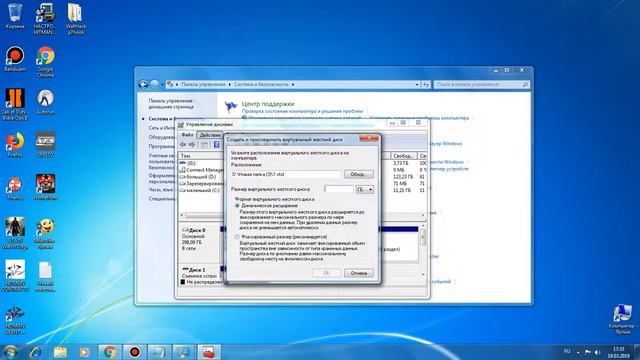Open the Действие menu in Disk Management
This screenshot has height=360, width=640.
click(210, 135)
